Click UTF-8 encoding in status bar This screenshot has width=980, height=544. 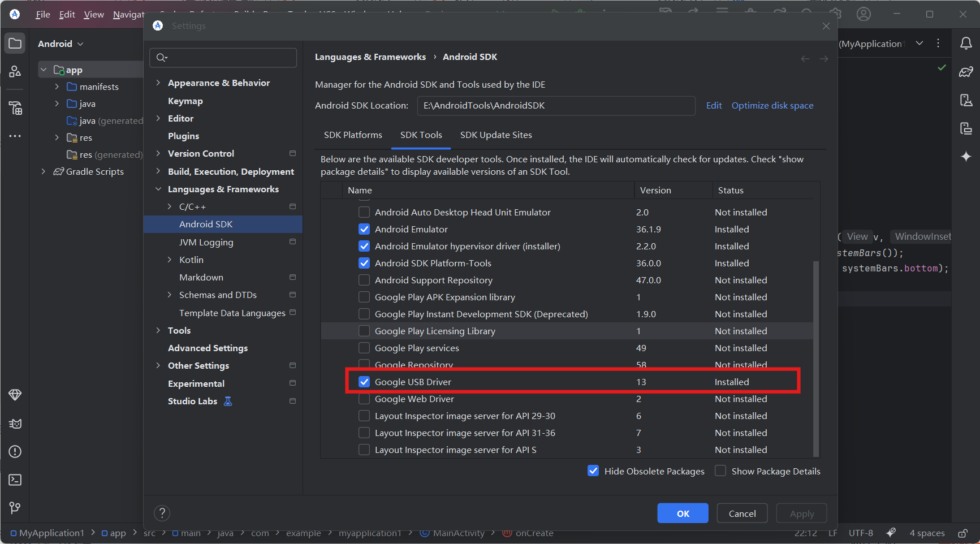click(x=861, y=533)
